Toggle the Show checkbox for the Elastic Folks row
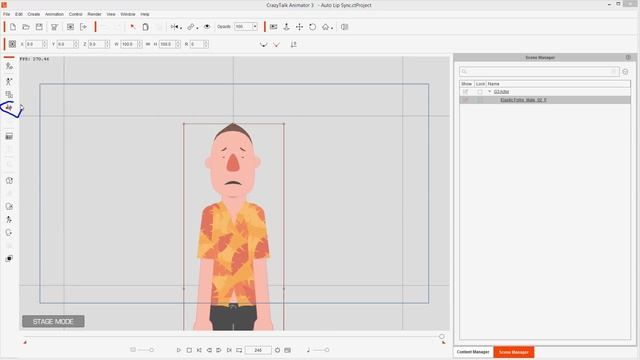 pos(465,100)
